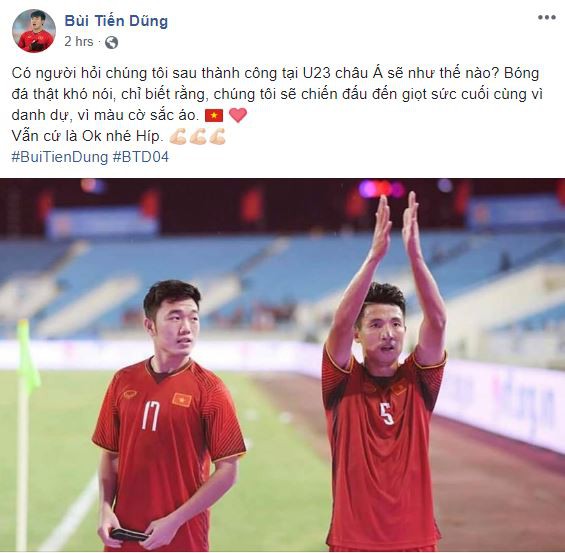Click the first flexed biceps emoji
The width and height of the screenshot is (565, 553).
coord(178,137)
